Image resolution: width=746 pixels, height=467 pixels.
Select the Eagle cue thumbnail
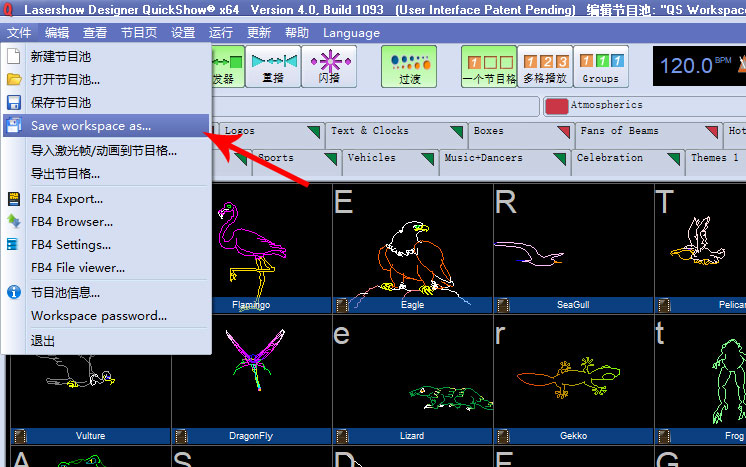(x=412, y=249)
